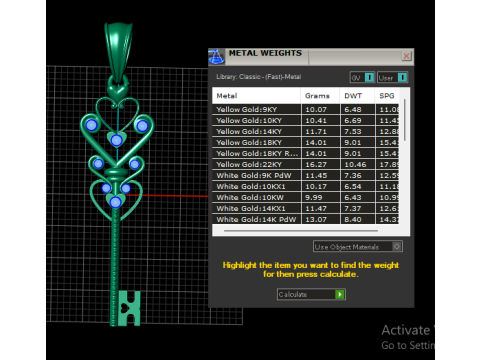Click the Metal Weights scale icon
This screenshot has height=360, width=480.
[x=216, y=57]
